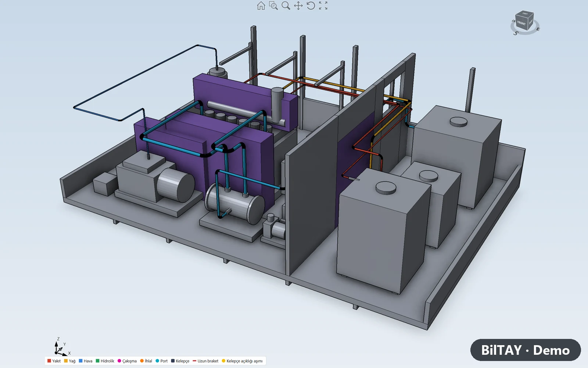Click the Uzun braket legend entry
The height and width of the screenshot is (368, 588).
tap(205, 361)
